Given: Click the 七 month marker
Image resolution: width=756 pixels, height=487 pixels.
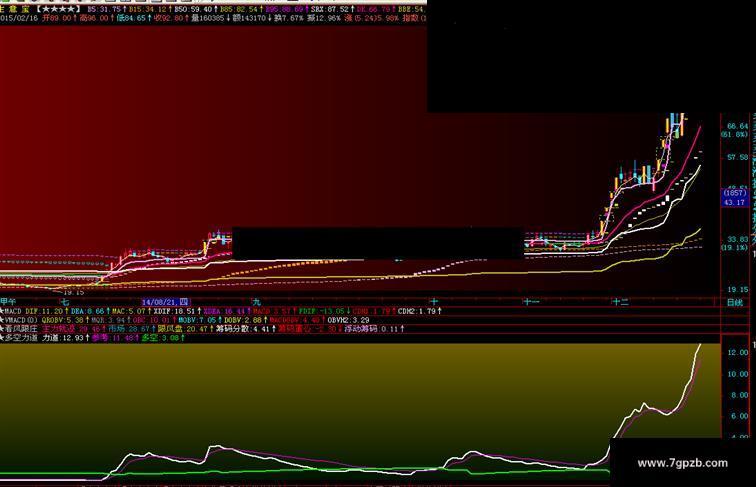Looking at the screenshot, I should (x=65, y=302).
